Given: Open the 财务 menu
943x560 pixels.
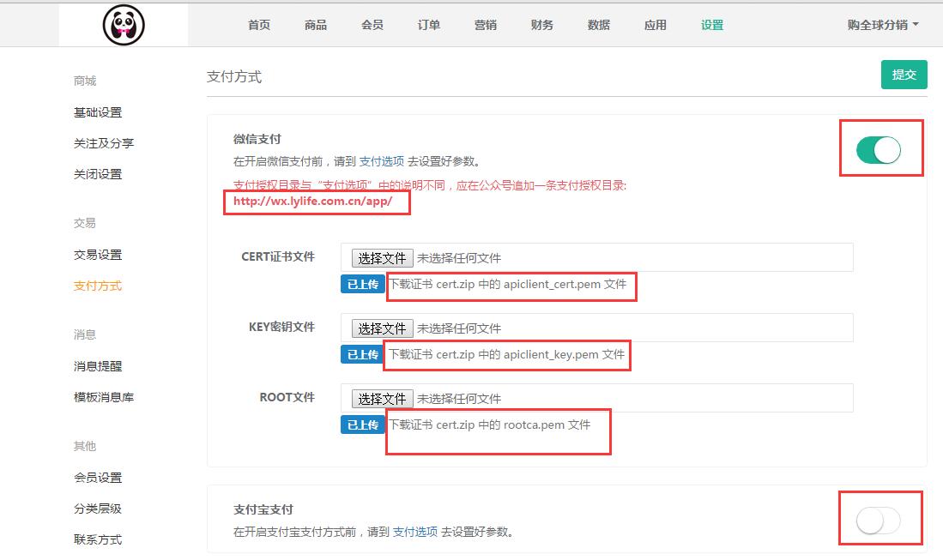Looking at the screenshot, I should [x=542, y=25].
